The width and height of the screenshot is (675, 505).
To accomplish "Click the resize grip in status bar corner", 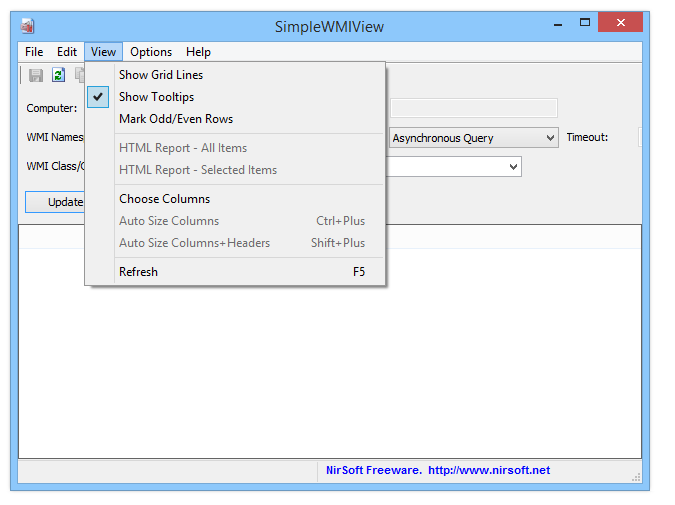I will point(636,477).
